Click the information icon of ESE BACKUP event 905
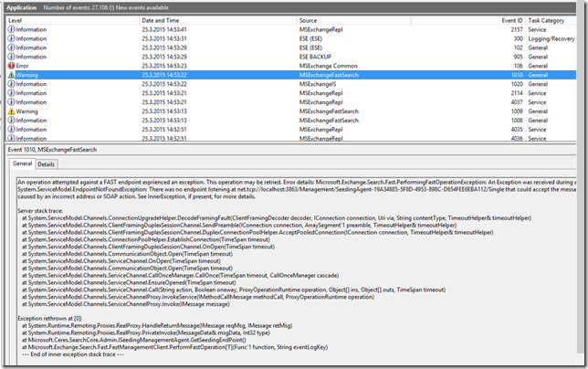Image resolution: width=588 pixels, height=369 pixels. [12, 57]
